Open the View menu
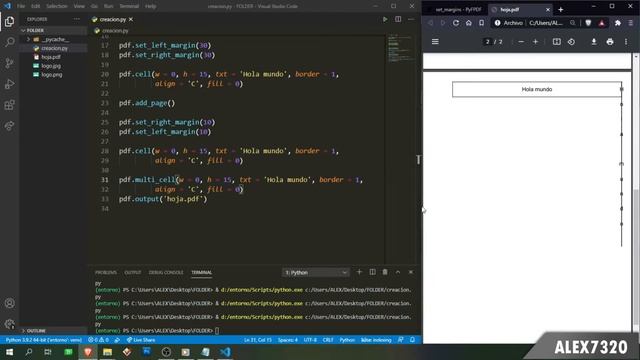Screen dimensions: 640x360 (79, 6)
